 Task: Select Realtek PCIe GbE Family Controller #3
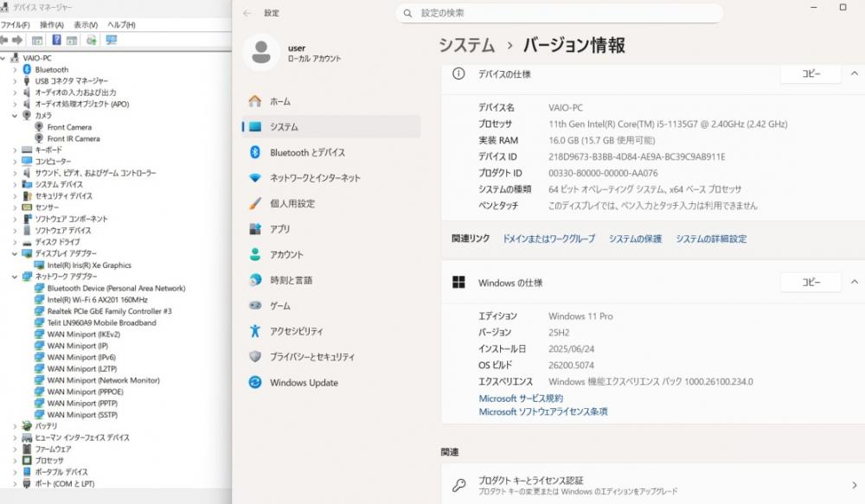(109, 311)
